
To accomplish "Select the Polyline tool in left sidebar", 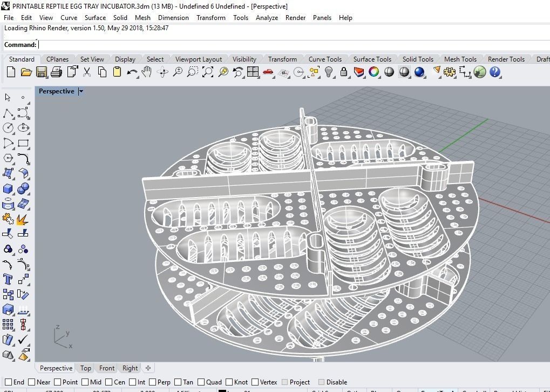I will [x=8, y=113].
